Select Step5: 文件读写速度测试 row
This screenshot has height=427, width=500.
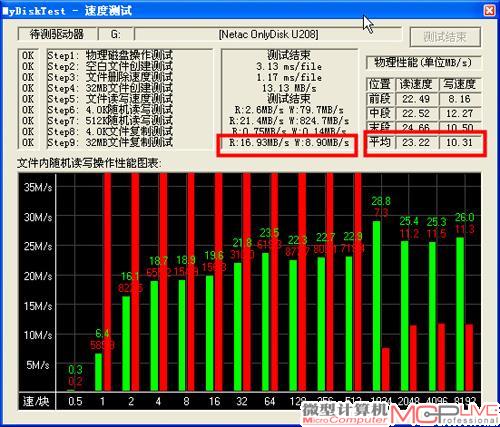tap(110, 99)
